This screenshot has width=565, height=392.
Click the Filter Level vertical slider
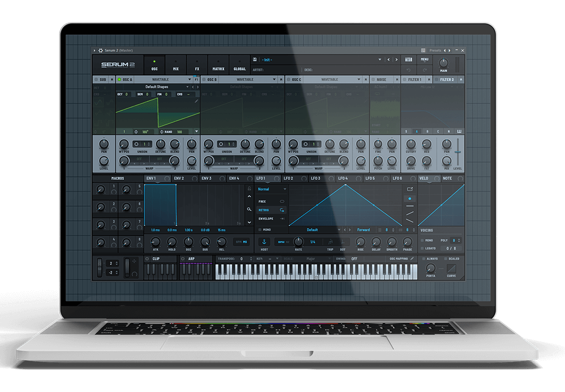pos(458,152)
